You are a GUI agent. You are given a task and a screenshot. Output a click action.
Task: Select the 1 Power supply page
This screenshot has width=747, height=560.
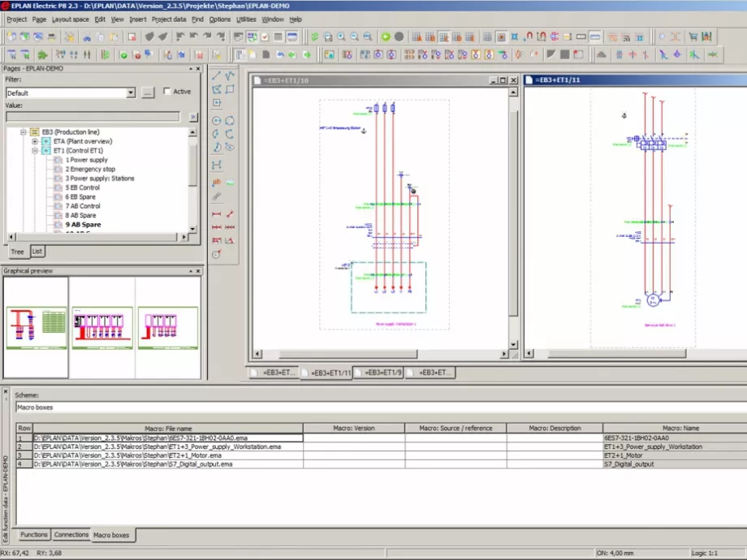pyautogui.click(x=86, y=160)
